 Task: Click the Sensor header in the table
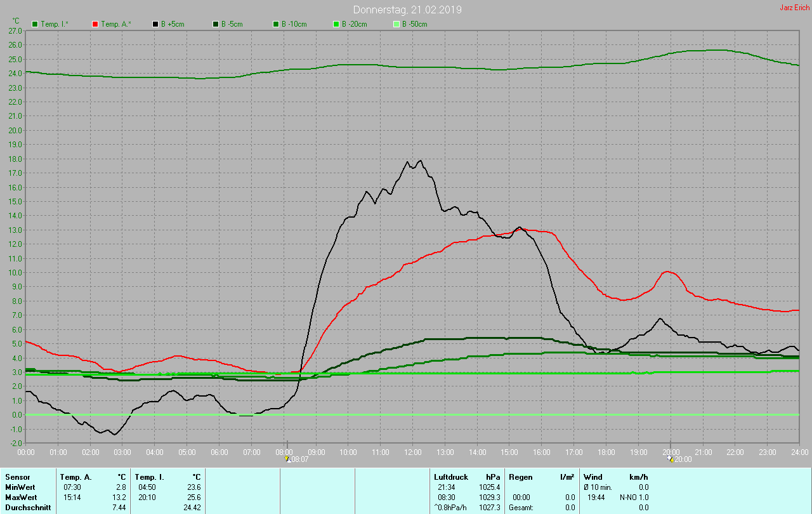[x=17, y=477]
